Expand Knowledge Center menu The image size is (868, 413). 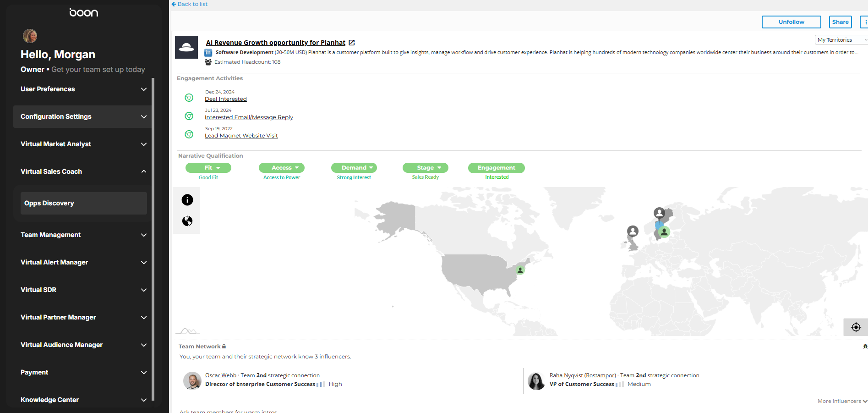(83, 400)
